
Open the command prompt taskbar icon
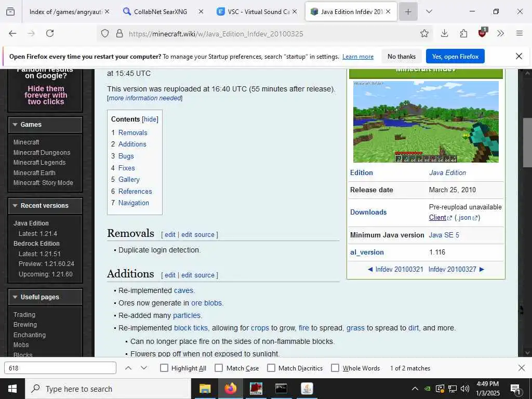(x=281, y=389)
